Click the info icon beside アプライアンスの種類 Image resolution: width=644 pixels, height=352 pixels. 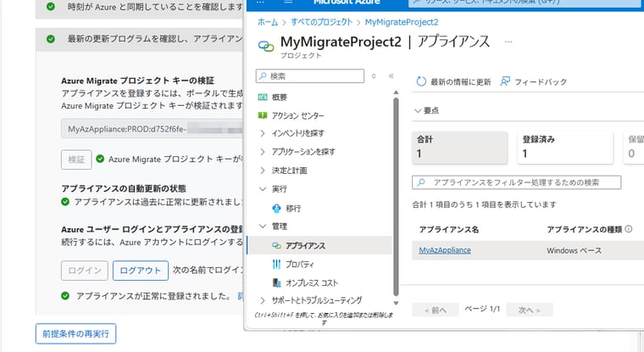(629, 229)
